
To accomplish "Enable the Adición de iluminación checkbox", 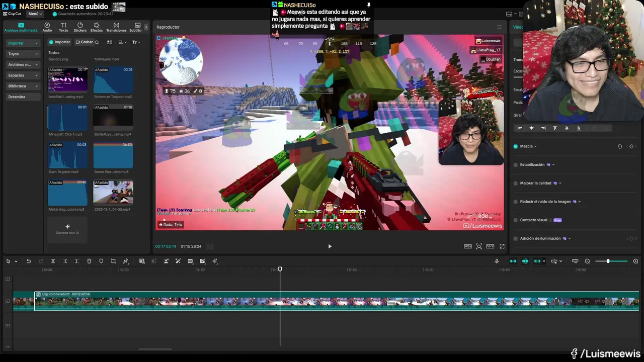I will 515,238.
